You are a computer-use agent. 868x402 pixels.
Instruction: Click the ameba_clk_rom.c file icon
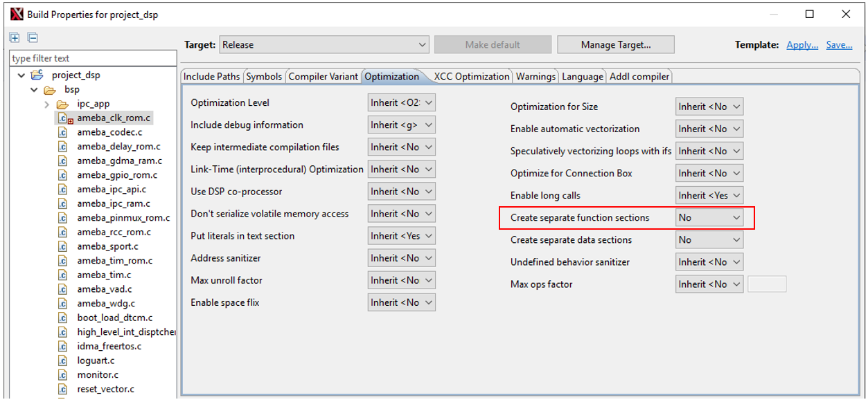point(64,118)
